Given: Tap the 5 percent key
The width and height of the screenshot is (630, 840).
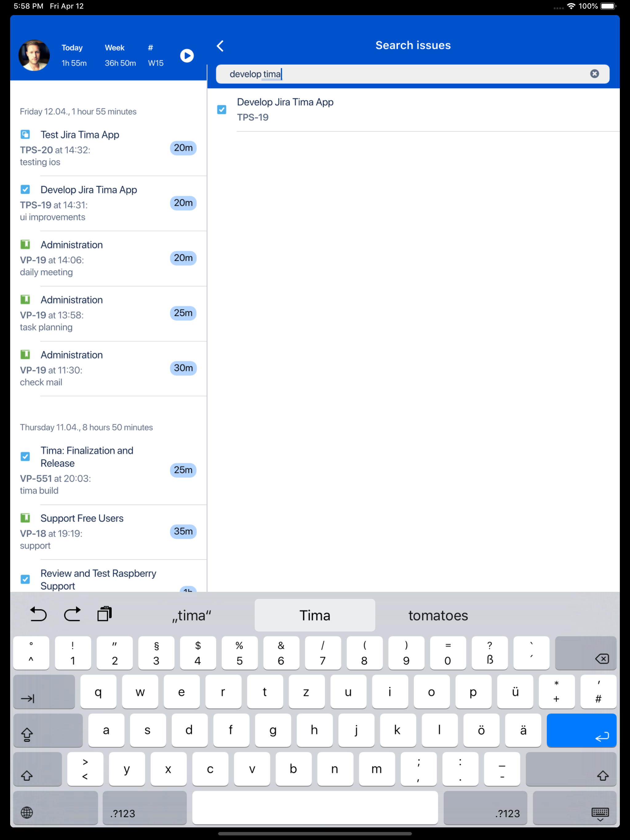Looking at the screenshot, I should pyautogui.click(x=239, y=653).
